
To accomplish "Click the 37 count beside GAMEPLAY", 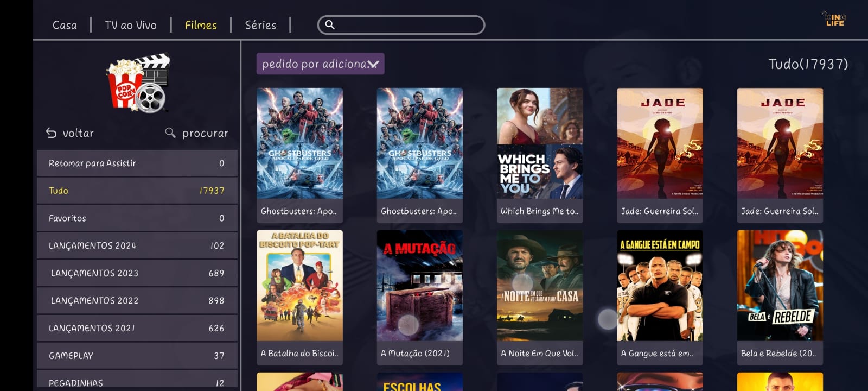I will [x=219, y=356].
